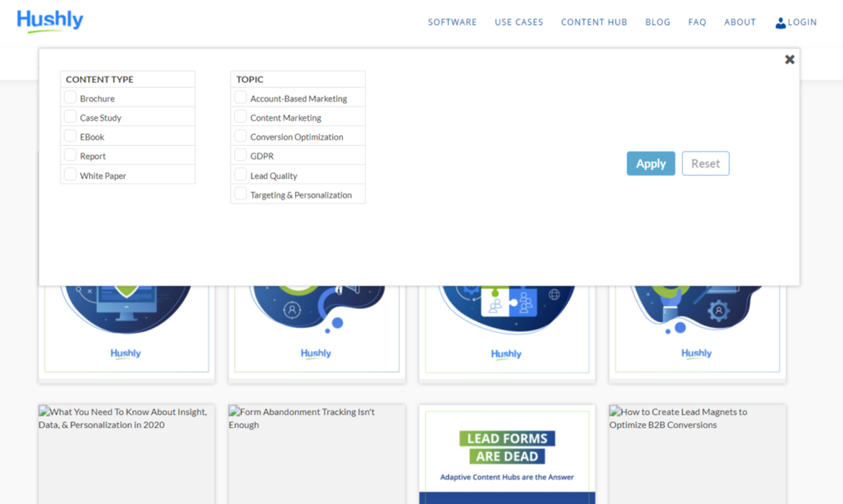
Task: Enable the Lead Quality filter
Action: click(240, 174)
